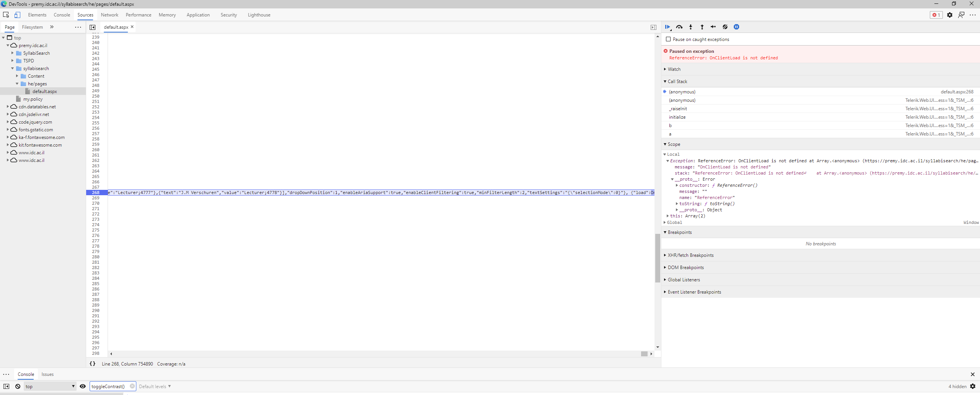Click Step out of current function
Viewport: 980px width, 395px height.
click(x=702, y=27)
